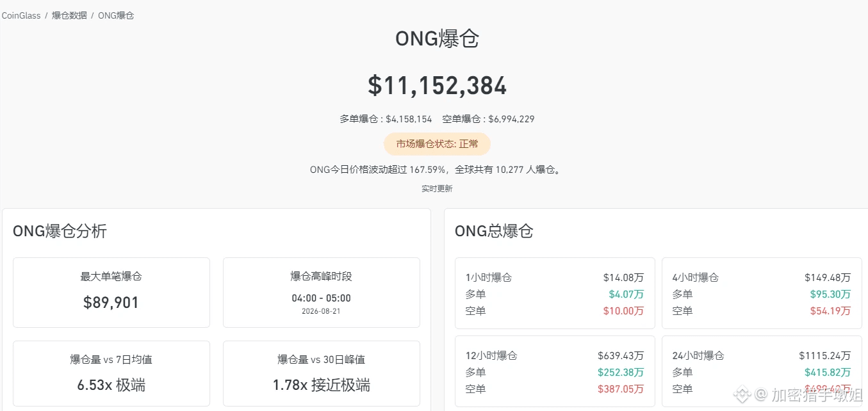Click the 24小时爆仓 label
This screenshot has height=411, width=868.
tap(698, 356)
